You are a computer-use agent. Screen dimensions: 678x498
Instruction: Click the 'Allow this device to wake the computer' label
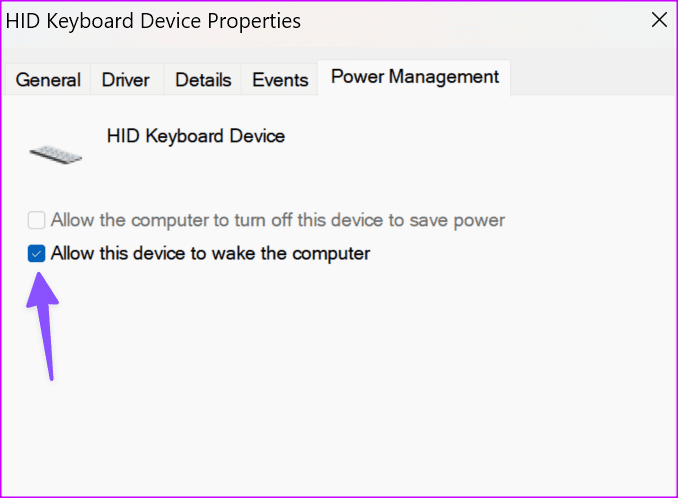(210, 254)
